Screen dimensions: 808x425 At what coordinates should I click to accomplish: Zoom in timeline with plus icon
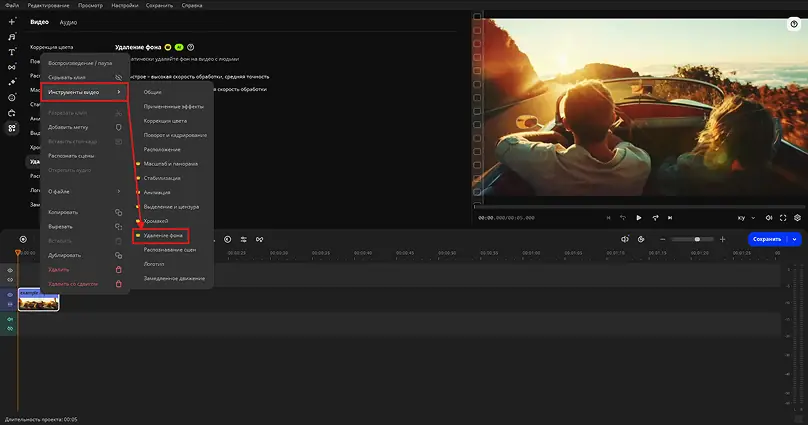722,239
